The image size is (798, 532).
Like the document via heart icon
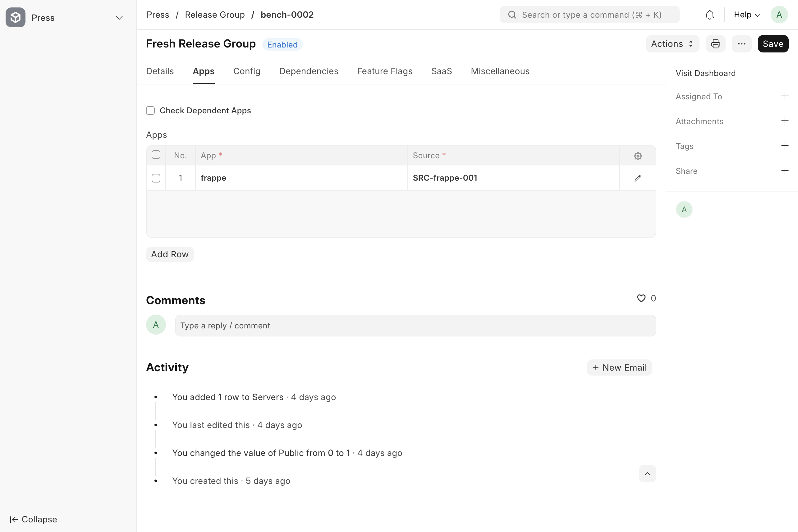[641, 298]
